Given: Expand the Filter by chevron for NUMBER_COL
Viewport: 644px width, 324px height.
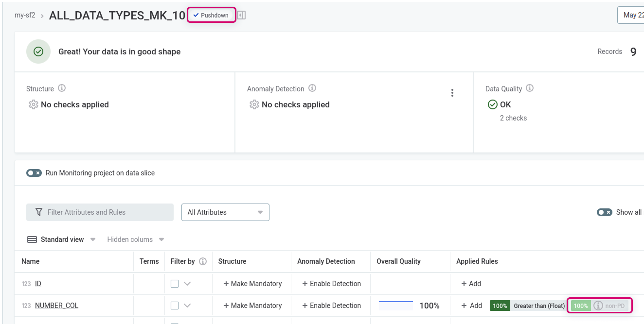Looking at the screenshot, I should point(187,306).
